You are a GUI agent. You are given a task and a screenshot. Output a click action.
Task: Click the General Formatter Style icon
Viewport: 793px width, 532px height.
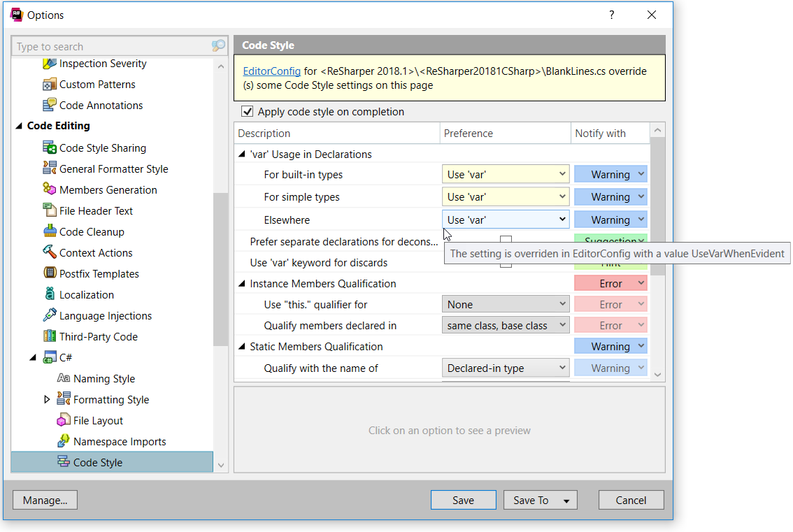pyautogui.click(x=50, y=168)
